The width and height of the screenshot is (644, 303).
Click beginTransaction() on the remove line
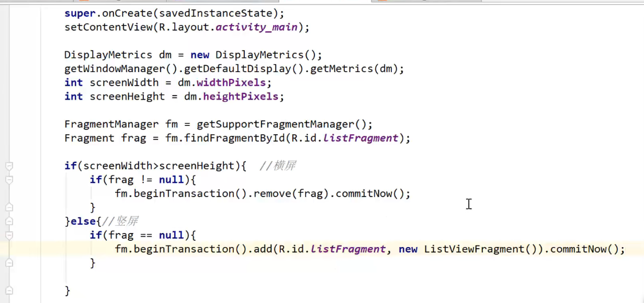click(x=191, y=194)
